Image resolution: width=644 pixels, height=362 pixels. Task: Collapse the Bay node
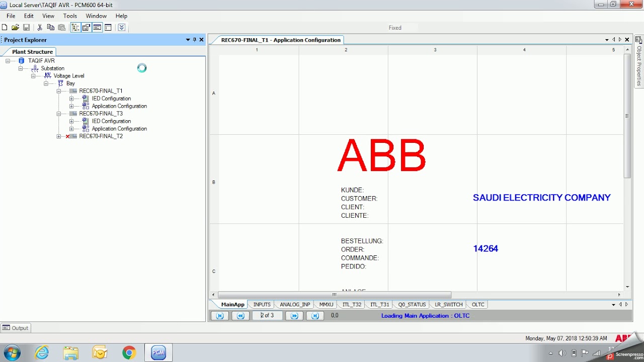[46, 83]
